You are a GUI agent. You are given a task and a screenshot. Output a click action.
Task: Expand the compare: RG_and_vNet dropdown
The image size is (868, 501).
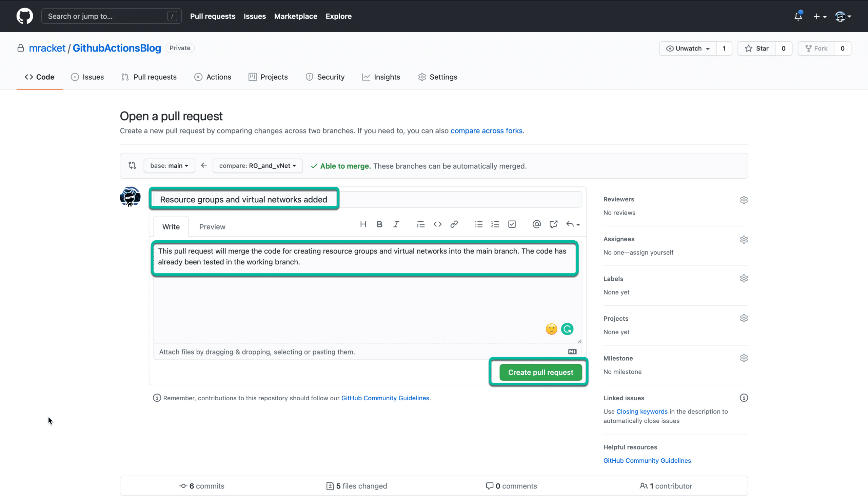tap(257, 165)
